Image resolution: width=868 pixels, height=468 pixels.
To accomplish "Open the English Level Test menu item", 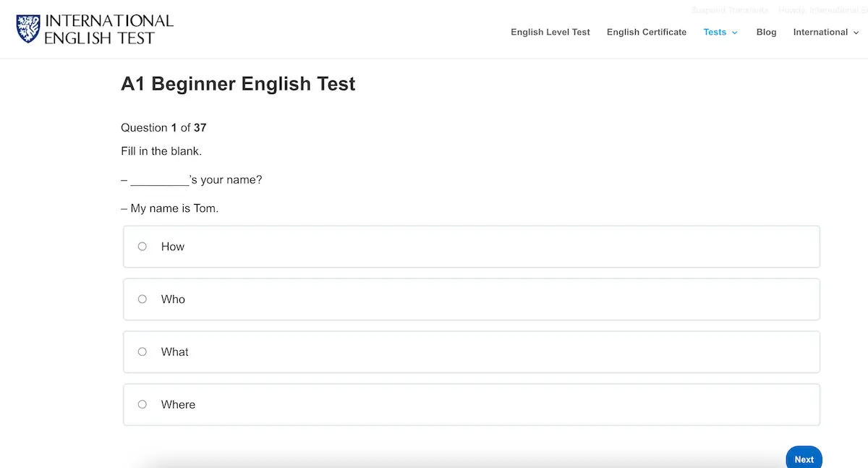I will point(550,32).
